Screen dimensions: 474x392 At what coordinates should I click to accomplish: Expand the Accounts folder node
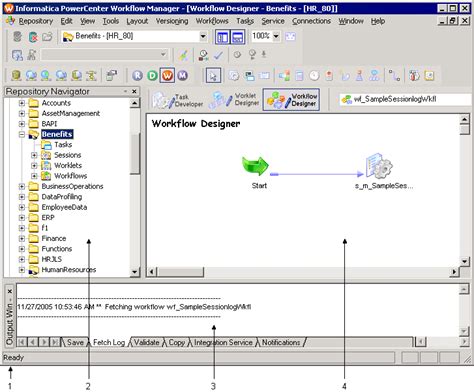click(x=22, y=103)
